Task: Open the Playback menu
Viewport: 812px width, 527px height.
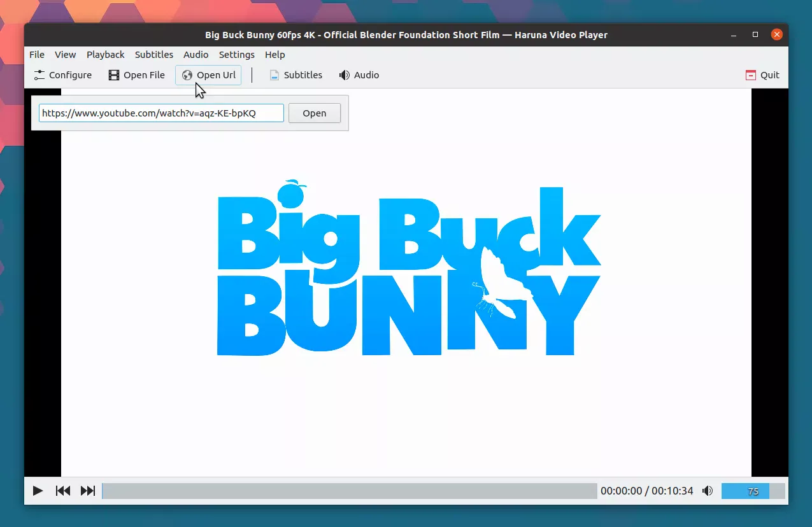Action: pyautogui.click(x=106, y=55)
